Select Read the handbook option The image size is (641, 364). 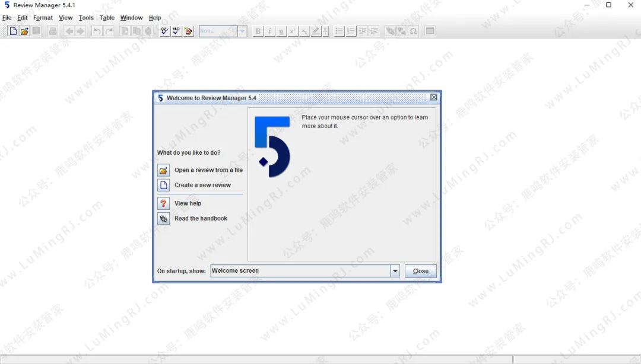[201, 219]
